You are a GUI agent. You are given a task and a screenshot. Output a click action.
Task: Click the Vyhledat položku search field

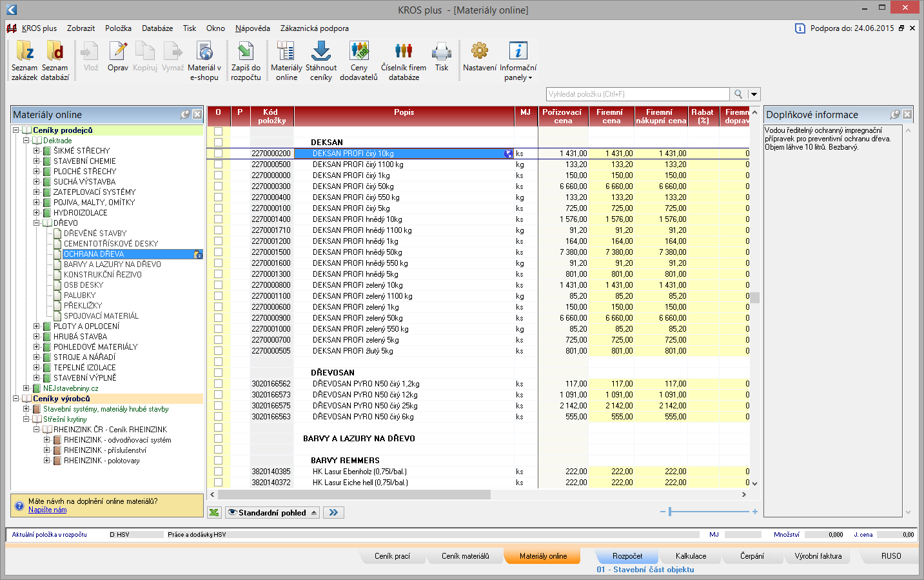638,94
